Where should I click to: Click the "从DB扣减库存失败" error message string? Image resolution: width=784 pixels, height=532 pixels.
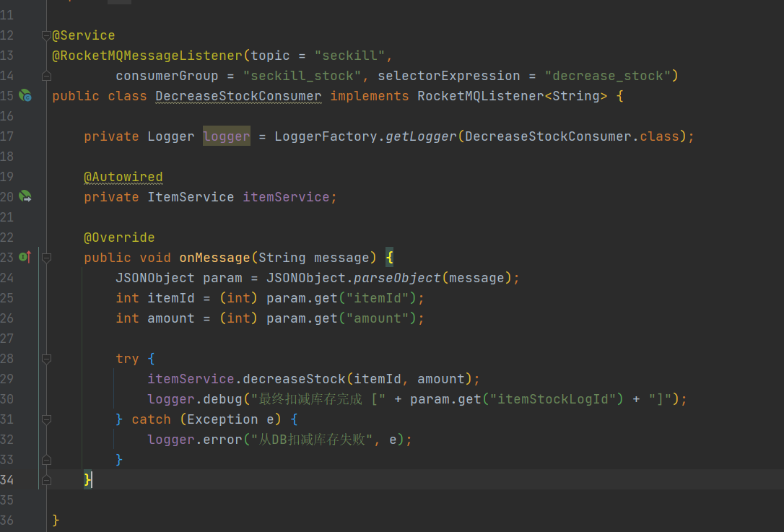click(x=311, y=440)
